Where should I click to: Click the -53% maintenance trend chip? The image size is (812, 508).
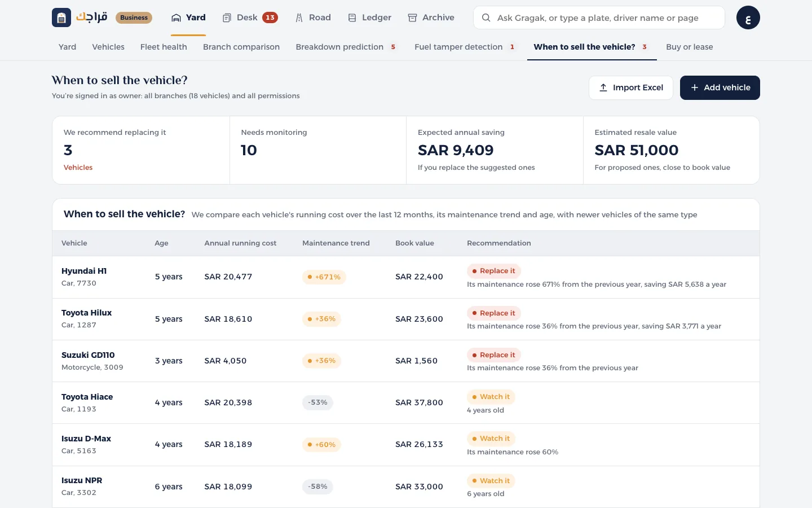click(x=317, y=402)
